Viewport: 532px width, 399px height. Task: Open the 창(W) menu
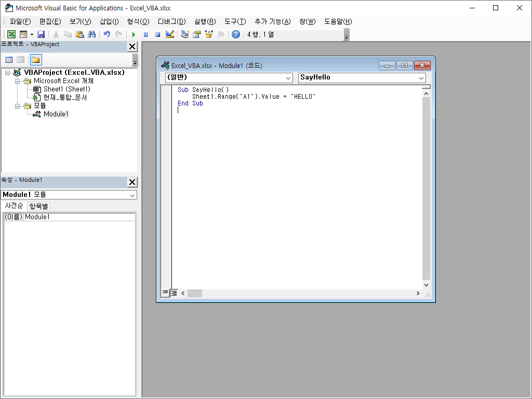coord(308,22)
